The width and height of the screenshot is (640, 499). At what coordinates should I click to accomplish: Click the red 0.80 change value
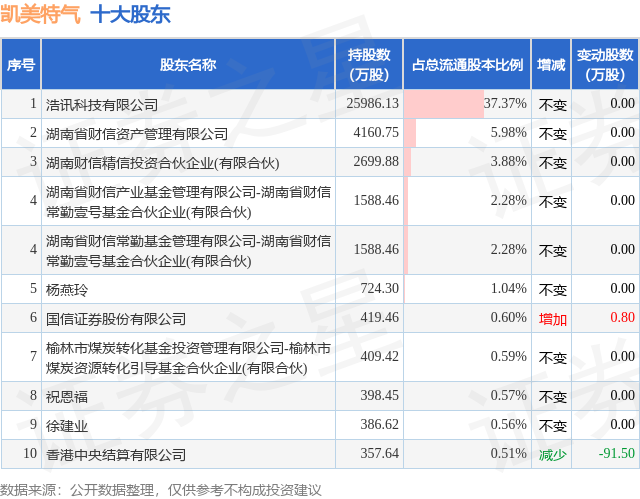point(622,317)
